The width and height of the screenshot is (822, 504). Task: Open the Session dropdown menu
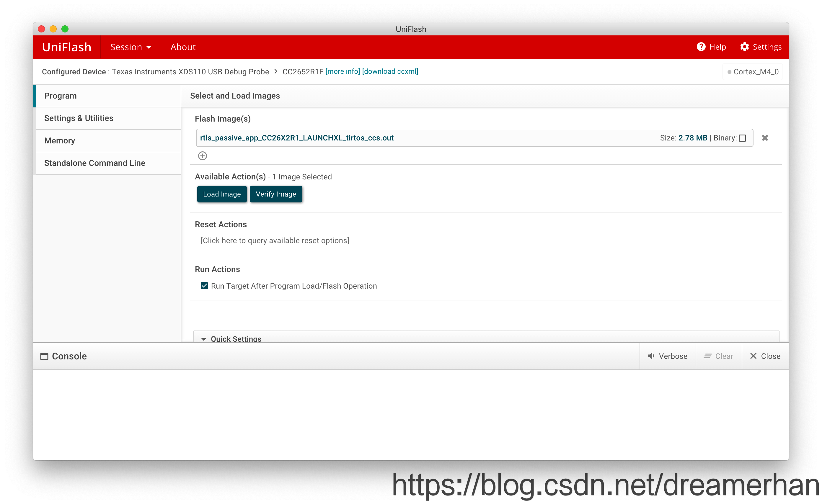pyautogui.click(x=131, y=47)
